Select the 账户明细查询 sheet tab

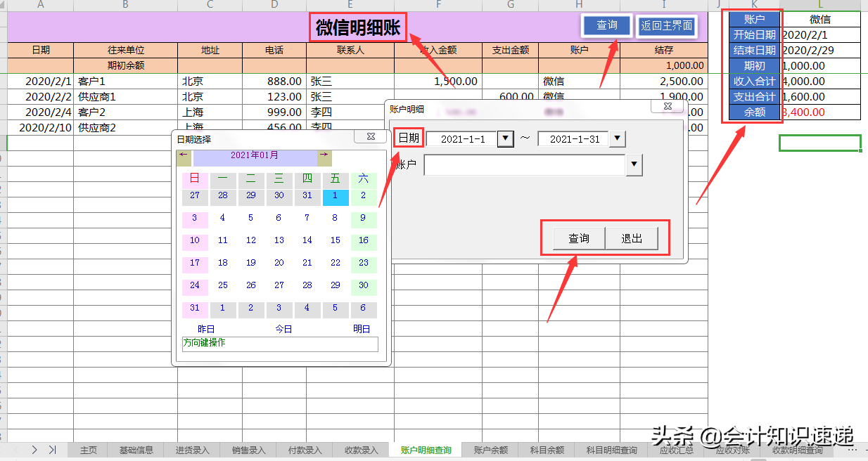click(x=426, y=450)
